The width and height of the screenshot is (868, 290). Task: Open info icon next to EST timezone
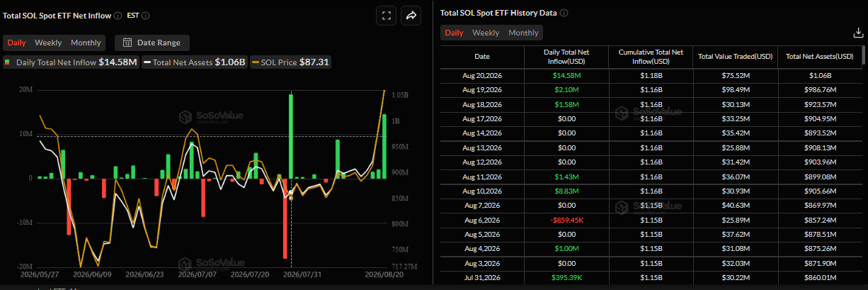tap(145, 15)
